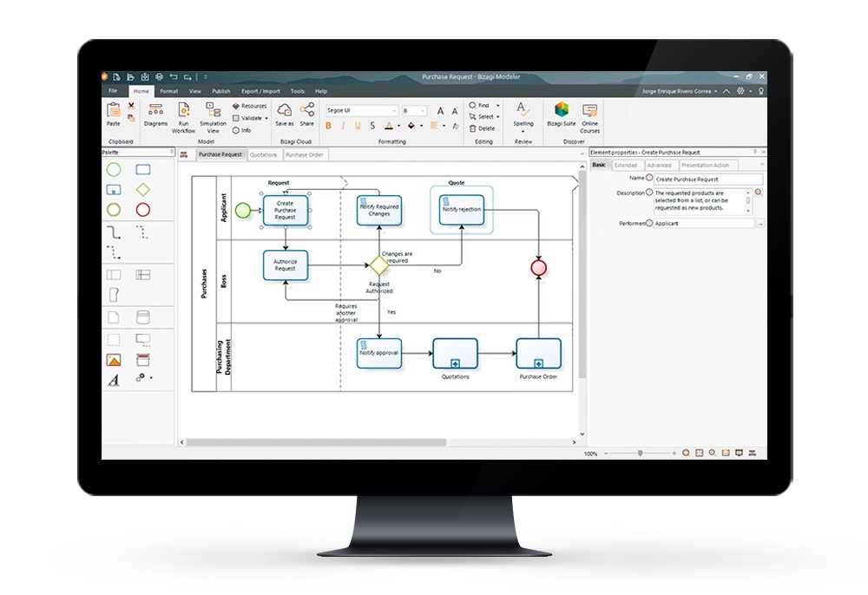Click the Share icon in Bizagi Cloud group
Screen dimensions: 868x595
point(307,114)
